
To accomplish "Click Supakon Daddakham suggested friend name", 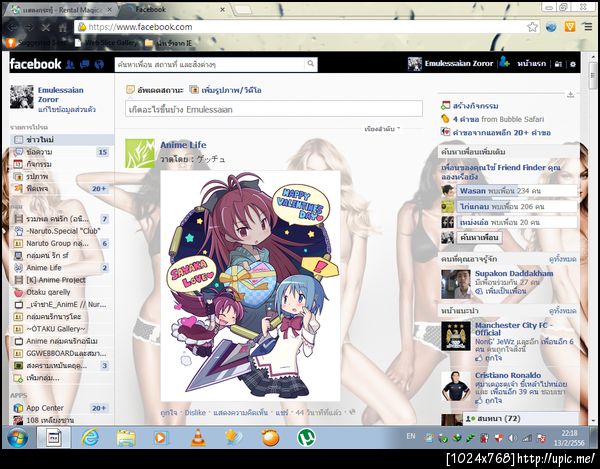I will [514, 274].
